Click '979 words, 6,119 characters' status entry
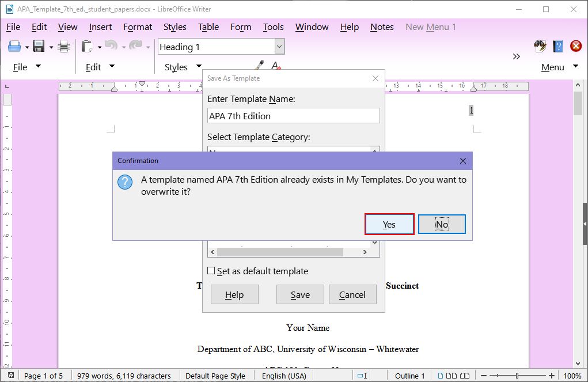The height and width of the screenshot is (382, 588). 124,376
